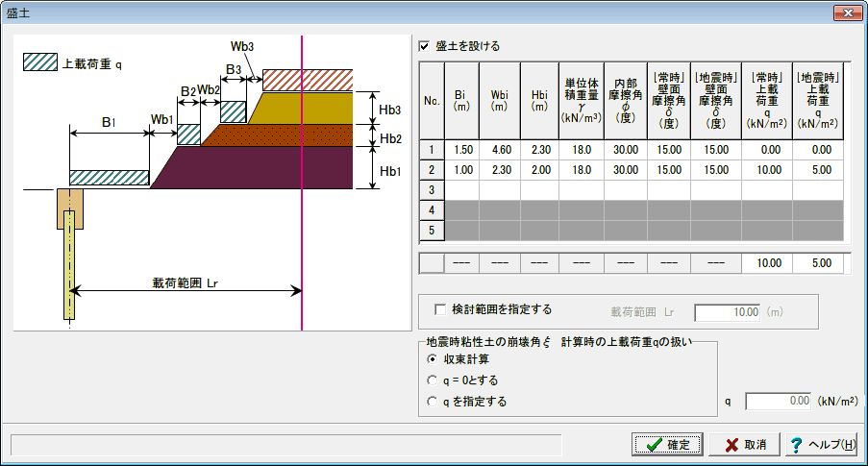The width and height of the screenshot is (868, 466).
Task: Select q = 0とする radio option
Action: point(433,380)
